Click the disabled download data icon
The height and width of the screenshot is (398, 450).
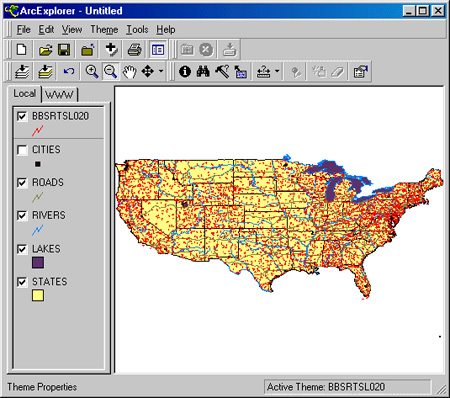(229, 50)
